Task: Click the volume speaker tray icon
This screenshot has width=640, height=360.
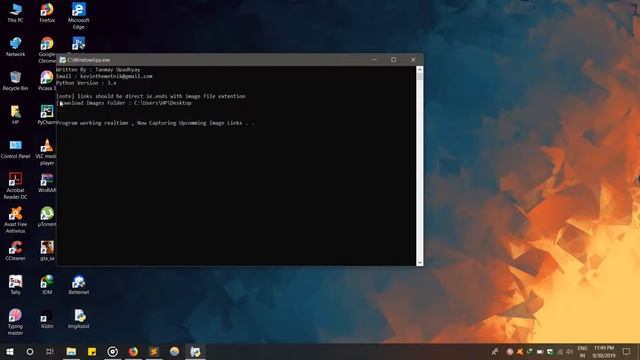Action: click(x=569, y=351)
